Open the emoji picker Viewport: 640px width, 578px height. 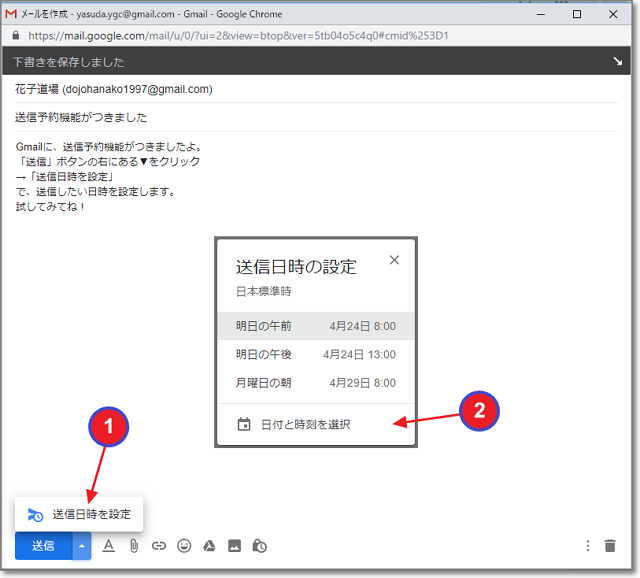(x=184, y=546)
